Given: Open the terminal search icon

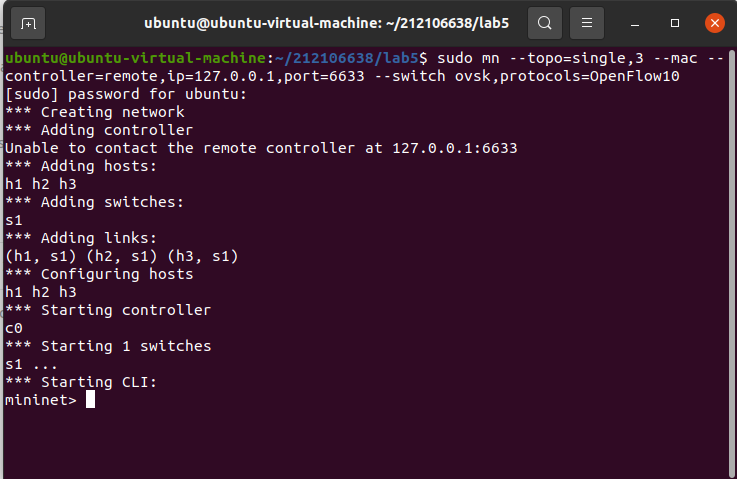Looking at the screenshot, I should (545, 23).
